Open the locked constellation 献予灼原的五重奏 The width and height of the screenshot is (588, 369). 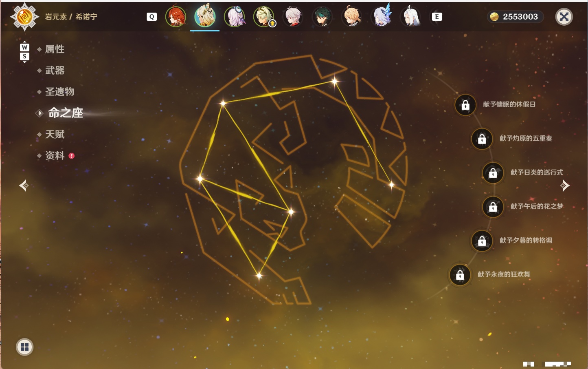tap(482, 139)
